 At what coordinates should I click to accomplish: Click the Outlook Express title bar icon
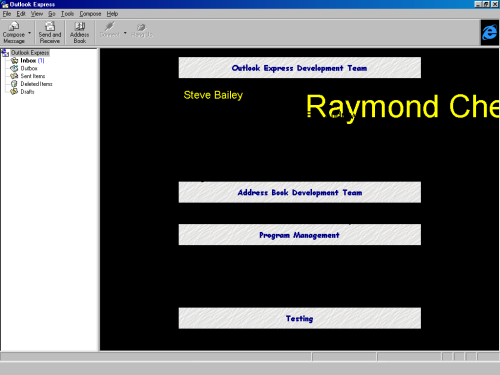5,4
